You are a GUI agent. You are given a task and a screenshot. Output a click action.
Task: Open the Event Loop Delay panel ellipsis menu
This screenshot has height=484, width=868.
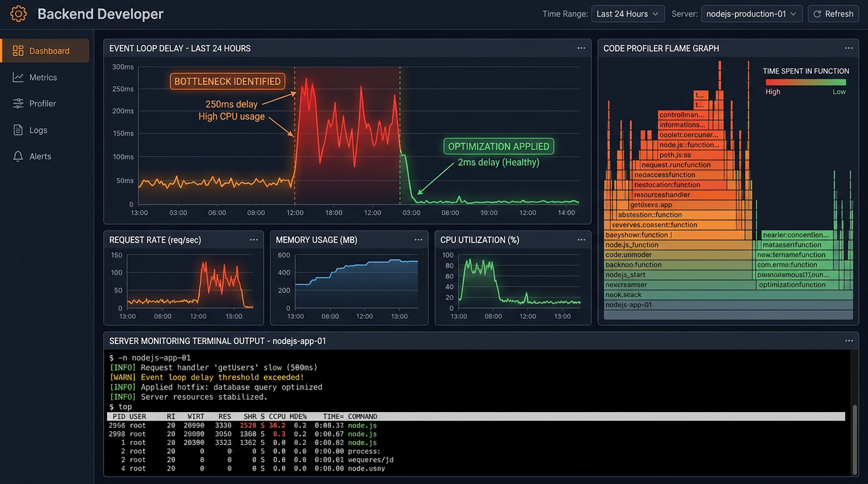(x=580, y=48)
